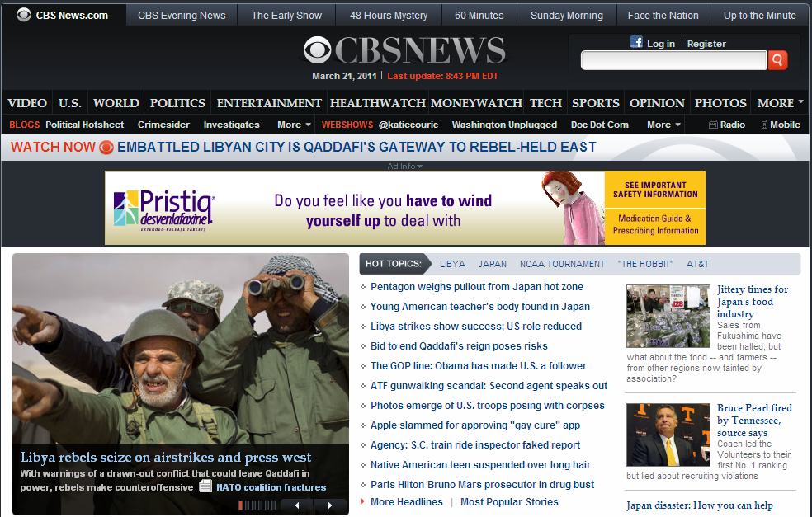The image size is (812, 517).
Task: Click the Embattled Libyan City watch-now headline
Action: tap(356, 148)
